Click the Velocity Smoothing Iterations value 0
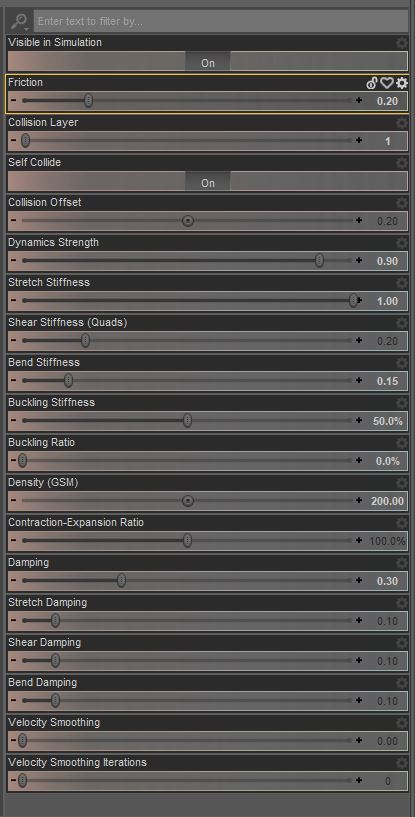Image resolution: width=415 pixels, height=817 pixels. (x=387, y=781)
